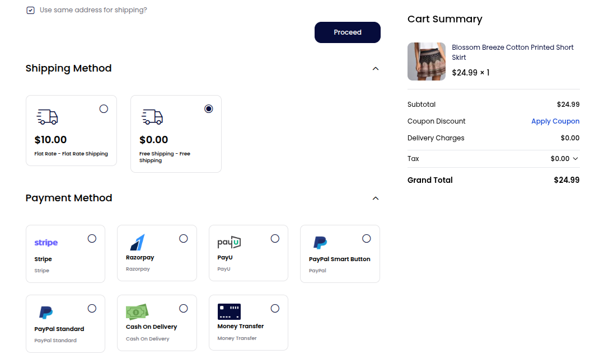This screenshot has width=604, height=364.
Task: Select the Flat Rate shipping radio button
Action: [104, 108]
